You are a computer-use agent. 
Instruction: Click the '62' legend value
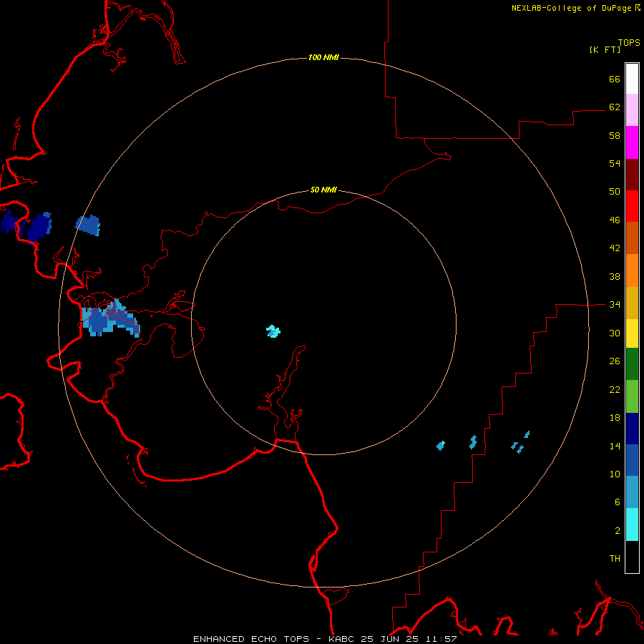[x=615, y=107]
